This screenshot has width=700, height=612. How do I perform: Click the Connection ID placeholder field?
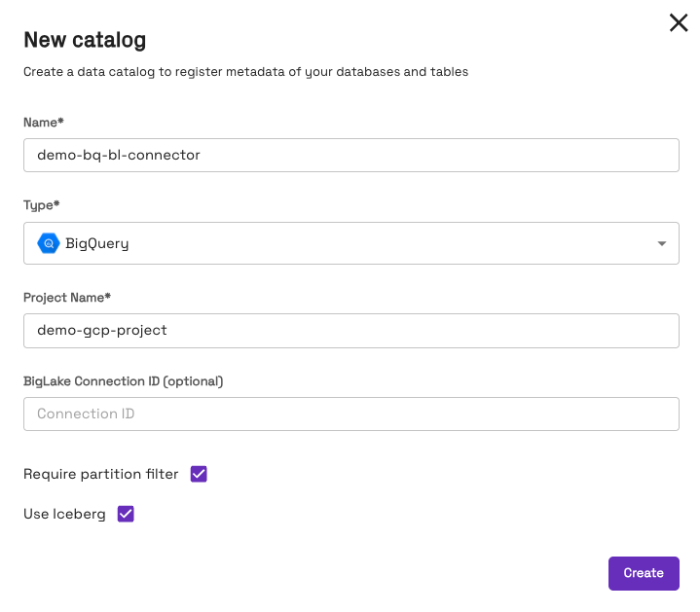(x=350, y=414)
